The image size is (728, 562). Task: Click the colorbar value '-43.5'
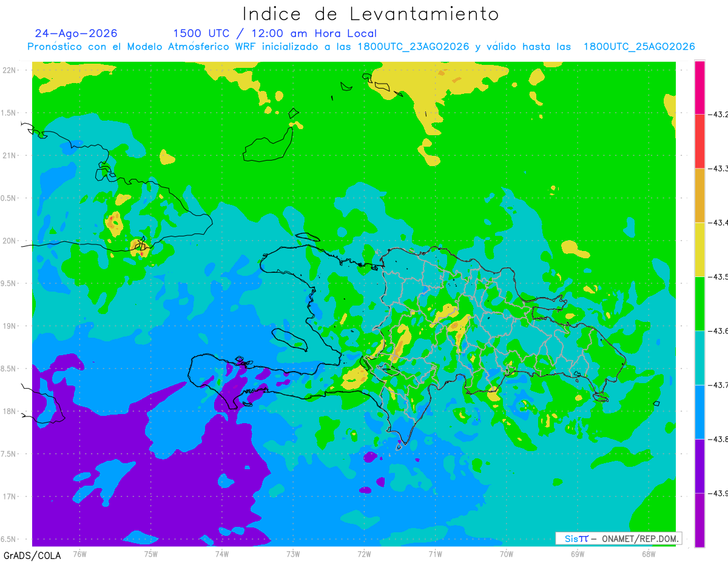click(718, 276)
